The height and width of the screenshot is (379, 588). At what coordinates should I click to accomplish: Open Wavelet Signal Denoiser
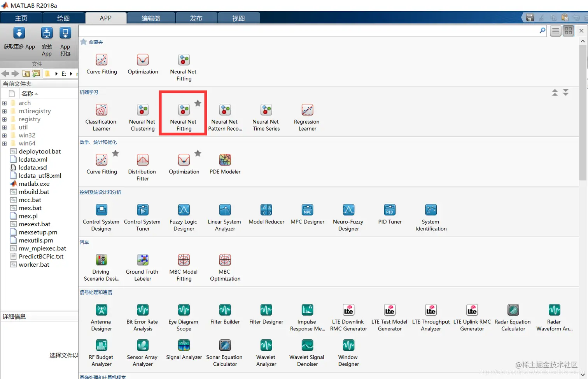pos(307,353)
